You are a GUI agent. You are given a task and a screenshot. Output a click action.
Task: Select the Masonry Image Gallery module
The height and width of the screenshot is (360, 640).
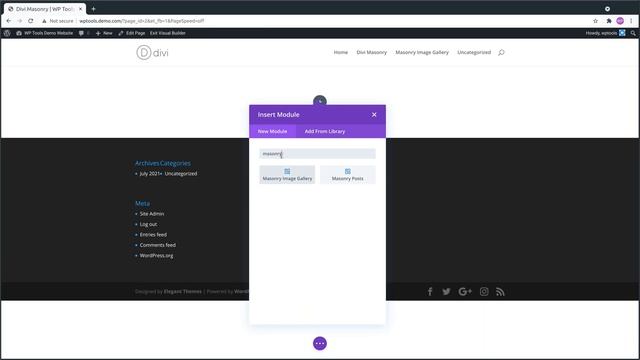click(x=287, y=175)
